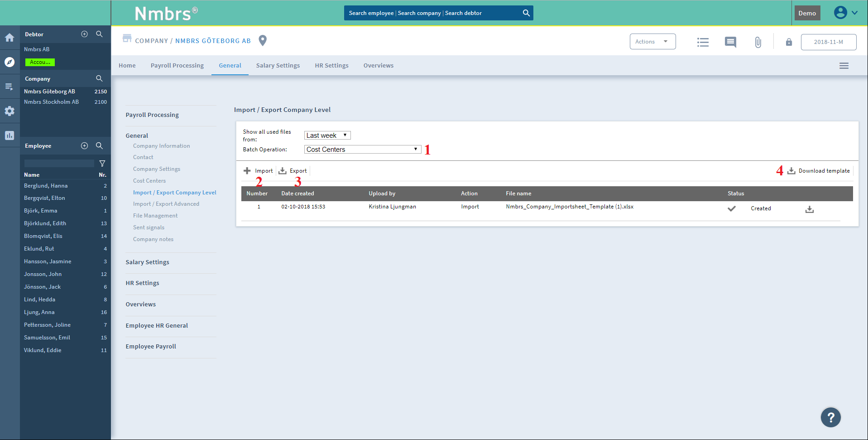Viewport: 868px width, 440px height.
Task: Open the employee list filter funnel
Action: point(102,163)
